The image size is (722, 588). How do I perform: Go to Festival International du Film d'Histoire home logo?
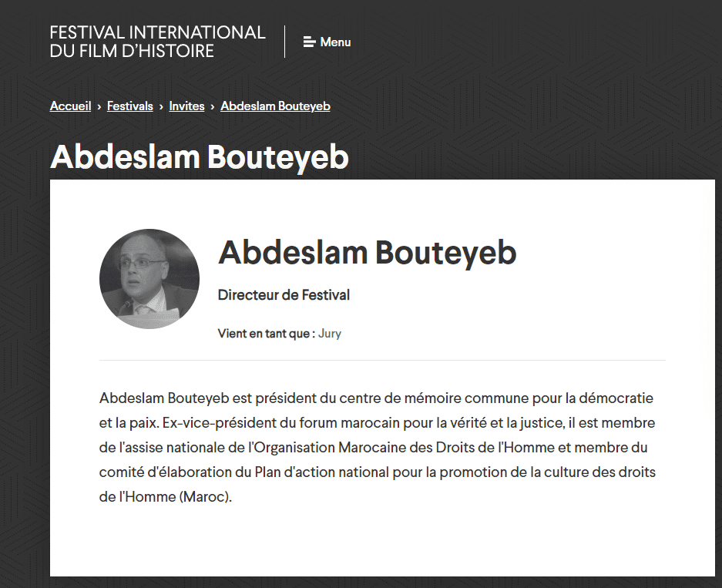157,42
